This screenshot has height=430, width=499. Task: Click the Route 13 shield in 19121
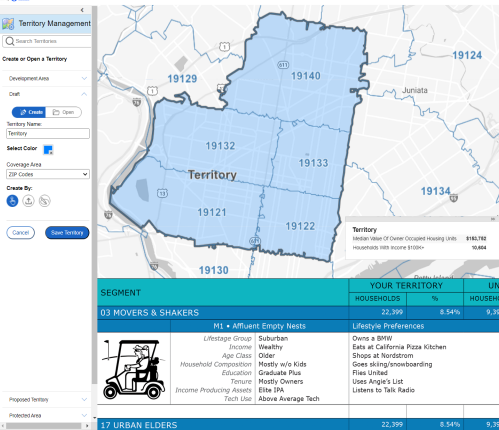click(162, 193)
